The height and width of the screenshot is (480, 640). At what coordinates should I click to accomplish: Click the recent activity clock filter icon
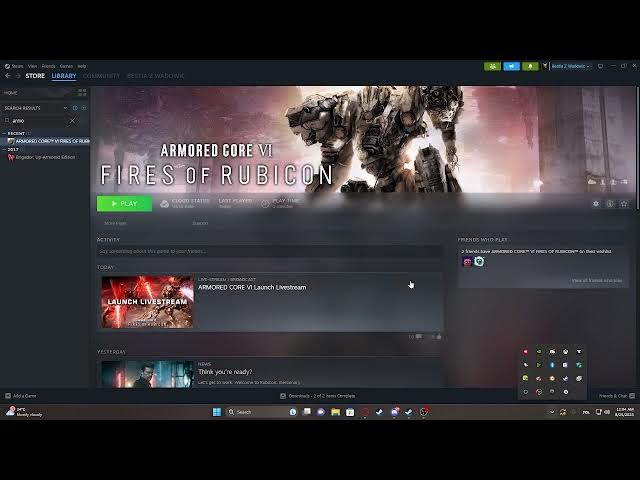pos(75,108)
